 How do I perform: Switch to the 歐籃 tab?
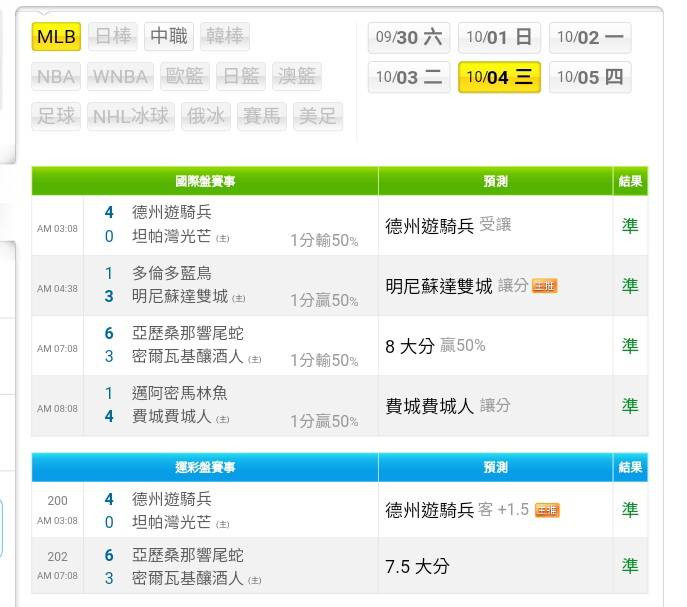[x=185, y=76]
